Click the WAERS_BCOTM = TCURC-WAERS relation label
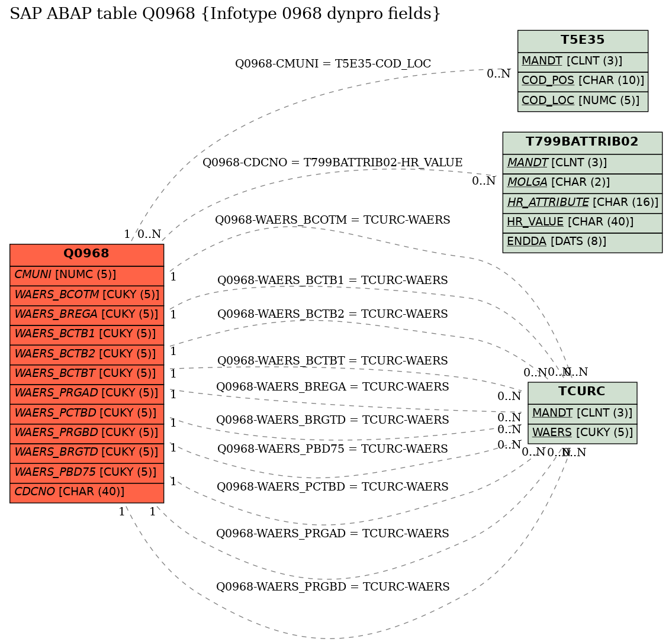The height and width of the screenshot is (642, 672). click(332, 220)
